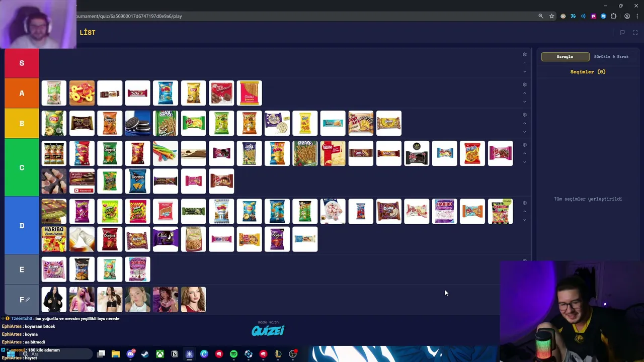Bookmark this page with the star icon

[x=552, y=16]
